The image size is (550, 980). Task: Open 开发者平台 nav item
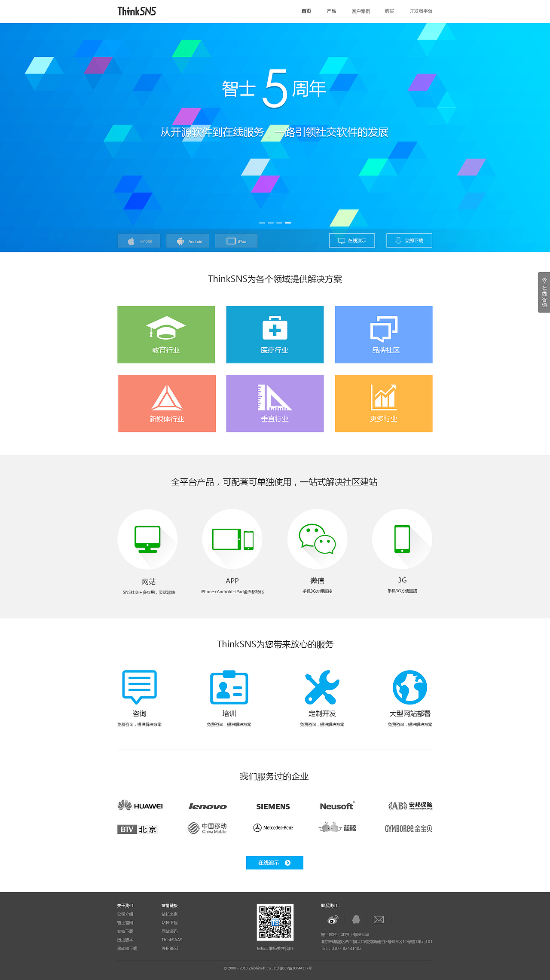[421, 11]
